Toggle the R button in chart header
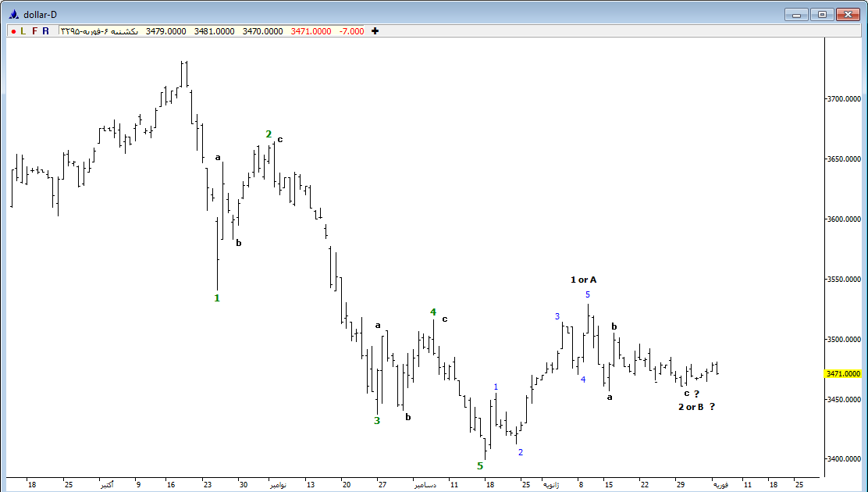 click(x=45, y=31)
